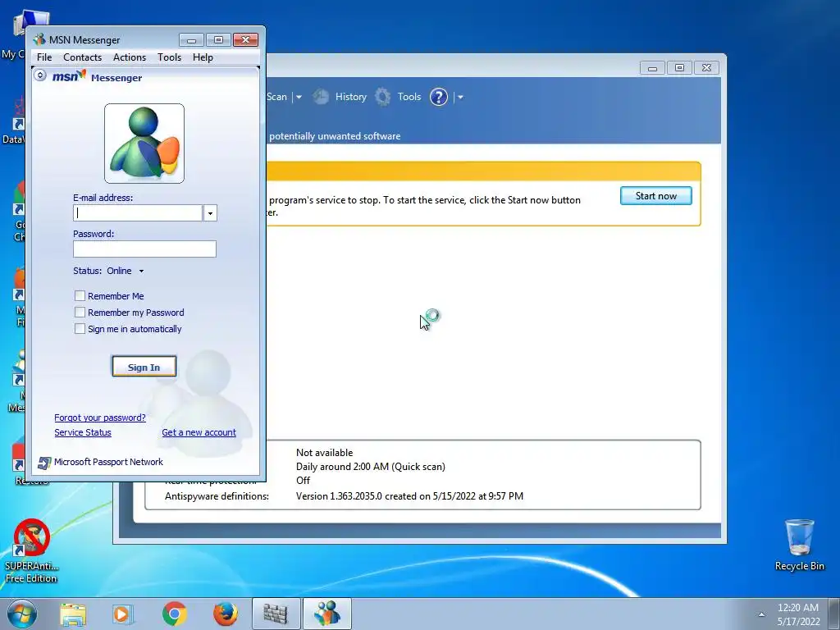The width and height of the screenshot is (840, 630).
Task: Click the Not available status text in Defender
Action: tap(324, 453)
